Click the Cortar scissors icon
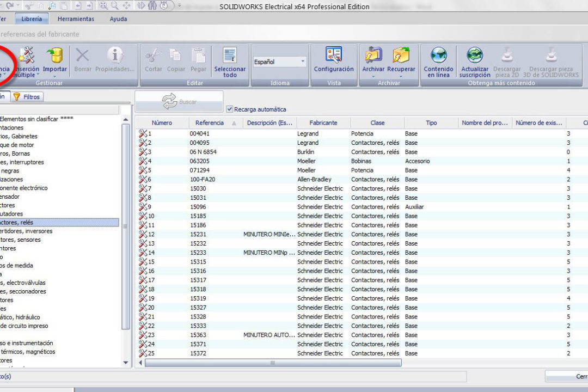Viewport: 588px width, 392px height. click(x=152, y=56)
